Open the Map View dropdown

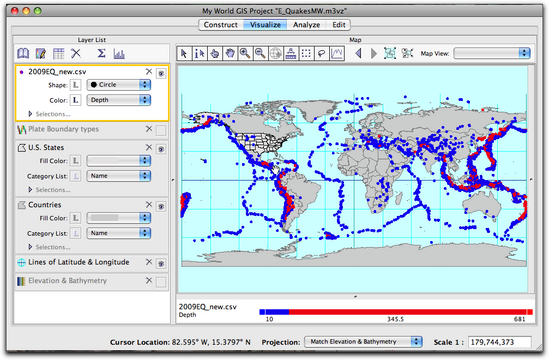tap(492, 53)
